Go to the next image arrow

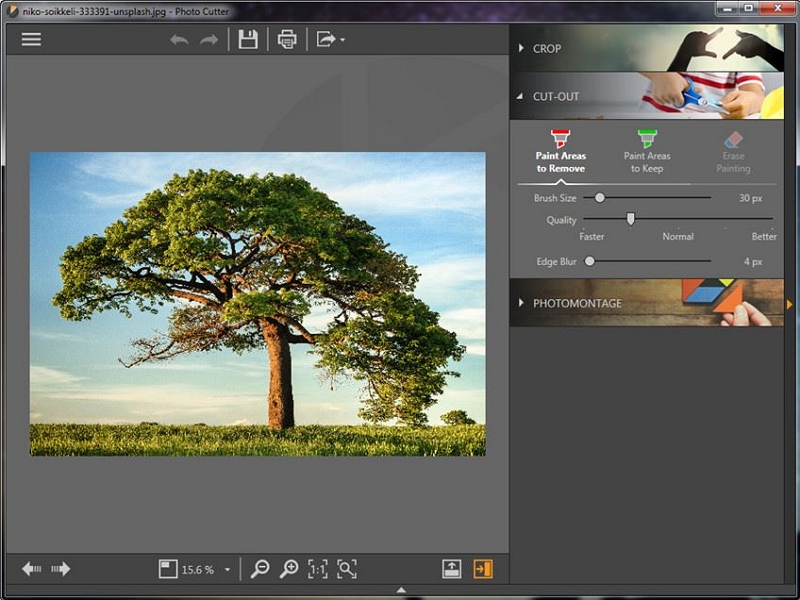(x=61, y=569)
